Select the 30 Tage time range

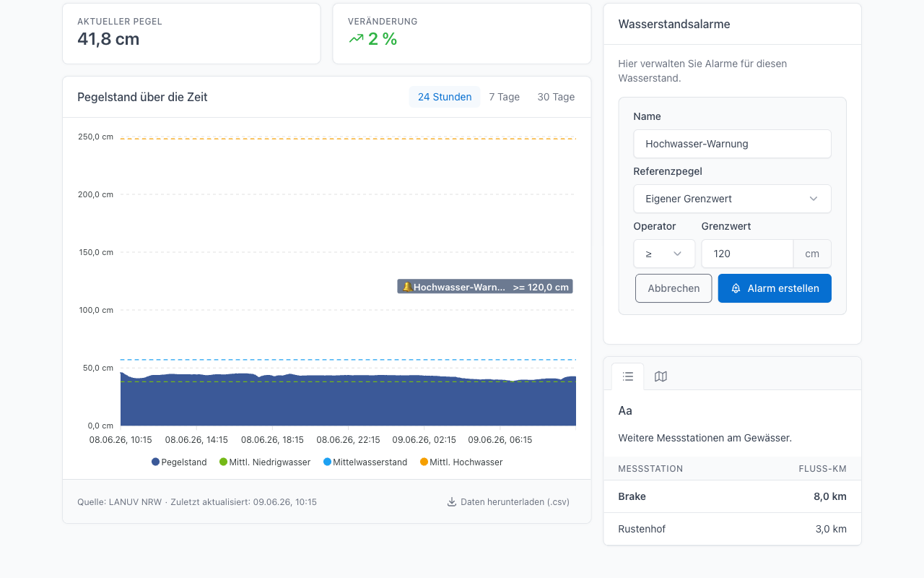click(x=556, y=97)
